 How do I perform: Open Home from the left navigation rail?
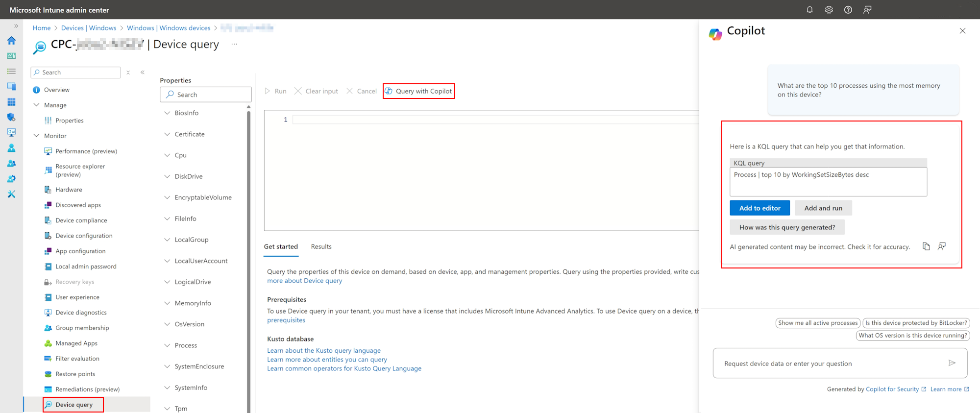pyautogui.click(x=11, y=41)
